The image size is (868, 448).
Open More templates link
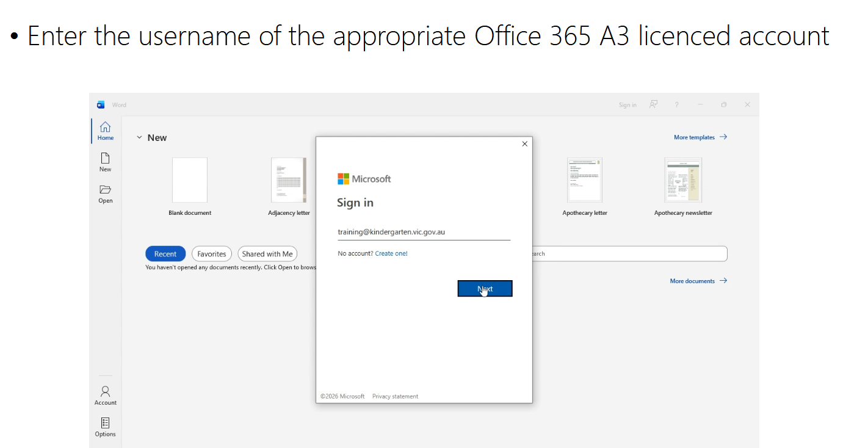point(700,137)
